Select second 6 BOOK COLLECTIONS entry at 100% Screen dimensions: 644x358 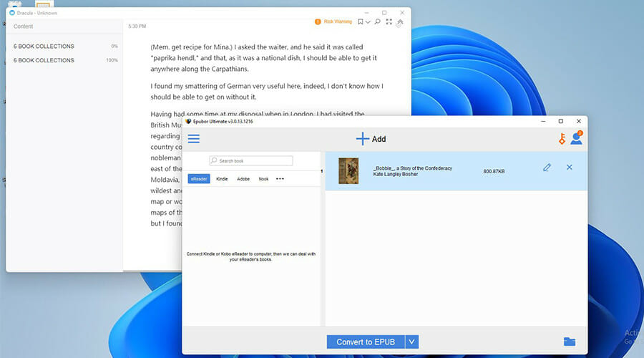64,60
